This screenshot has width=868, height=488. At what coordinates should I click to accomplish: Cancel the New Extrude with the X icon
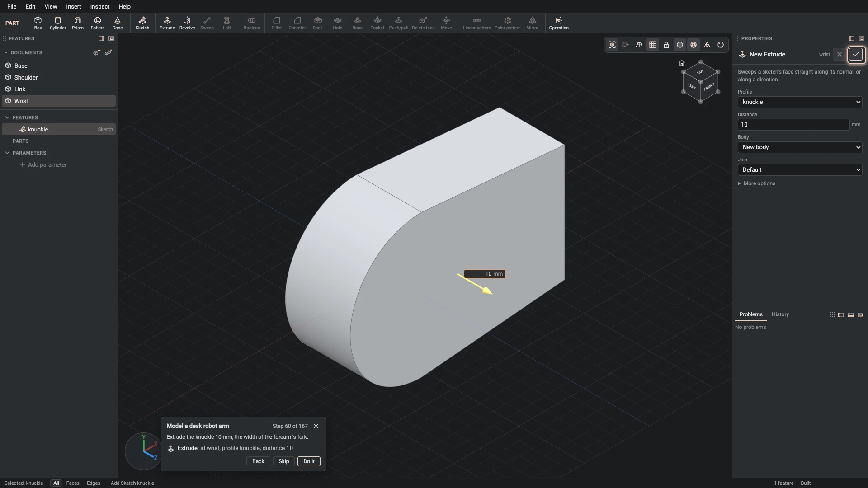840,54
